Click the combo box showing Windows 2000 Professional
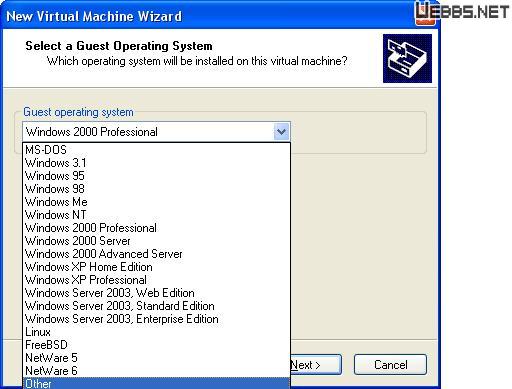The image size is (512, 389). point(156,132)
